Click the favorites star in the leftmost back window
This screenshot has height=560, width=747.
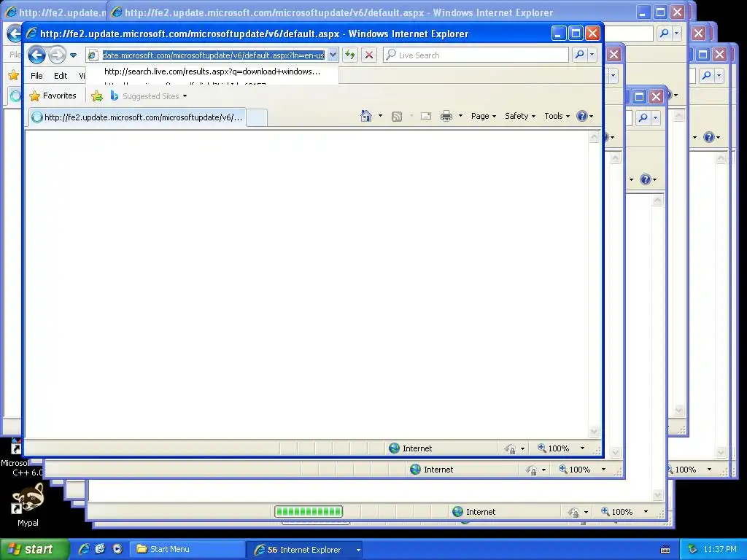13,75
